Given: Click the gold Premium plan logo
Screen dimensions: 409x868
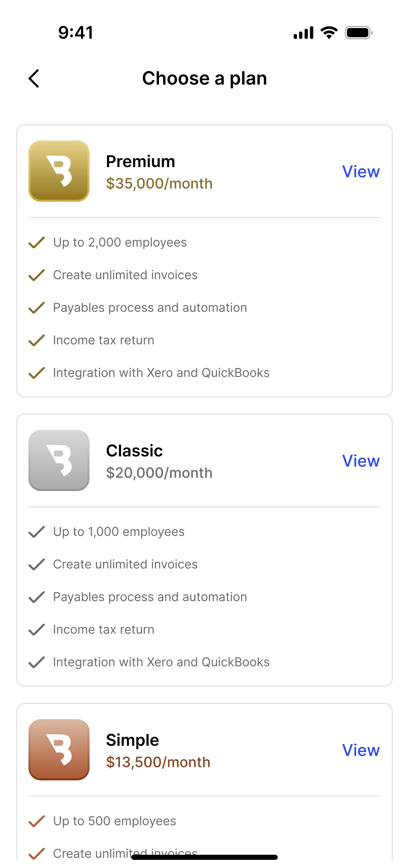Looking at the screenshot, I should click(x=59, y=171).
